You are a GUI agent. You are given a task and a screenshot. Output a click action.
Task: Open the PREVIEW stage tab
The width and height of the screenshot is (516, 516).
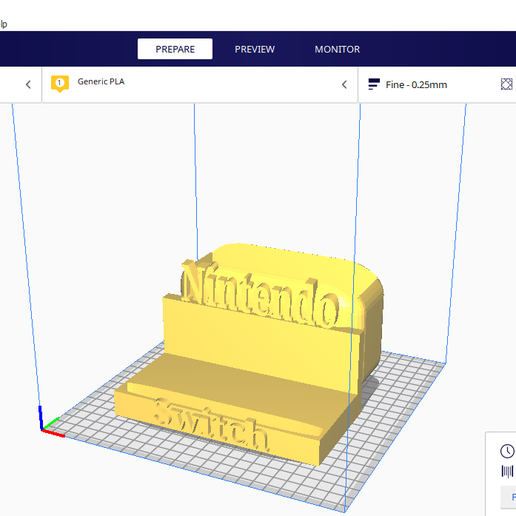pos(255,49)
